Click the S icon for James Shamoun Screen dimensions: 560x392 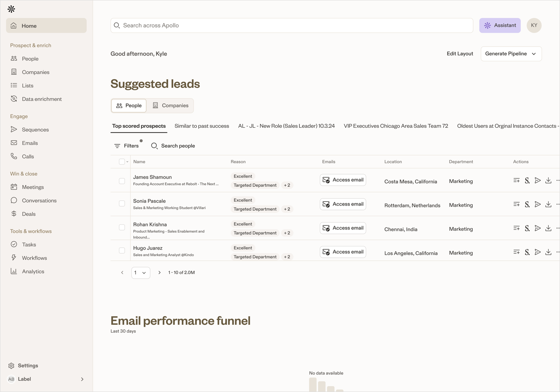(x=527, y=181)
